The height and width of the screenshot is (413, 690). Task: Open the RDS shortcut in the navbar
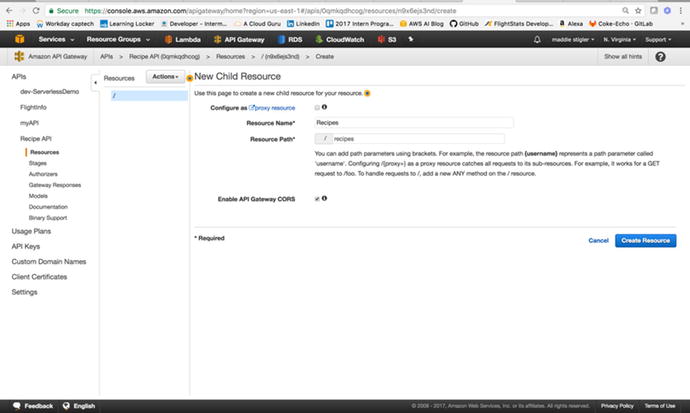pos(290,40)
